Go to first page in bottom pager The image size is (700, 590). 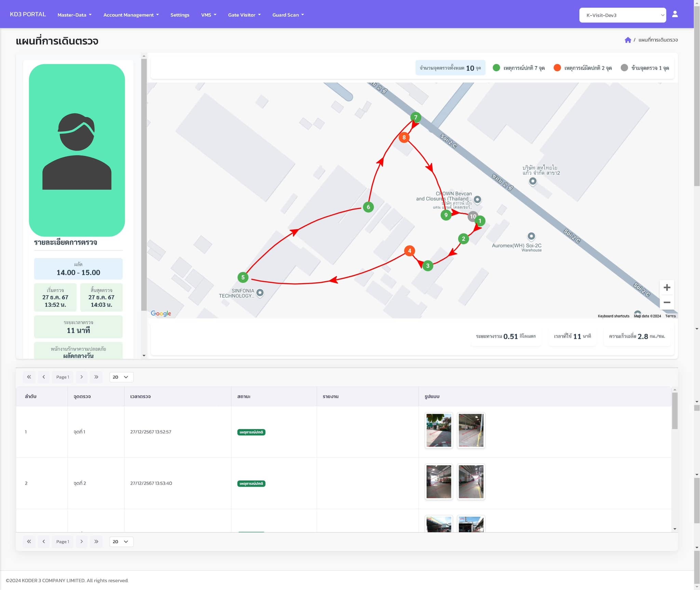[x=29, y=541]
